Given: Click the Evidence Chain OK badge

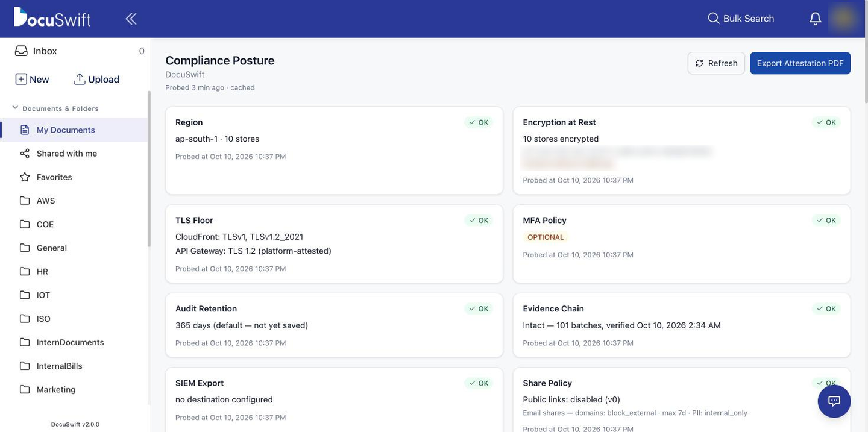Looking at the screenshot, I should coord(826,309).
